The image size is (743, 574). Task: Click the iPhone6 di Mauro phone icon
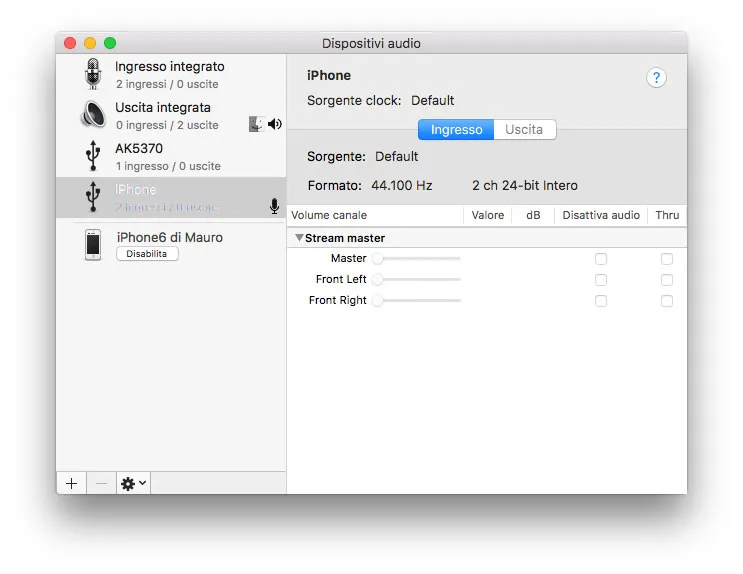(93, 245)
